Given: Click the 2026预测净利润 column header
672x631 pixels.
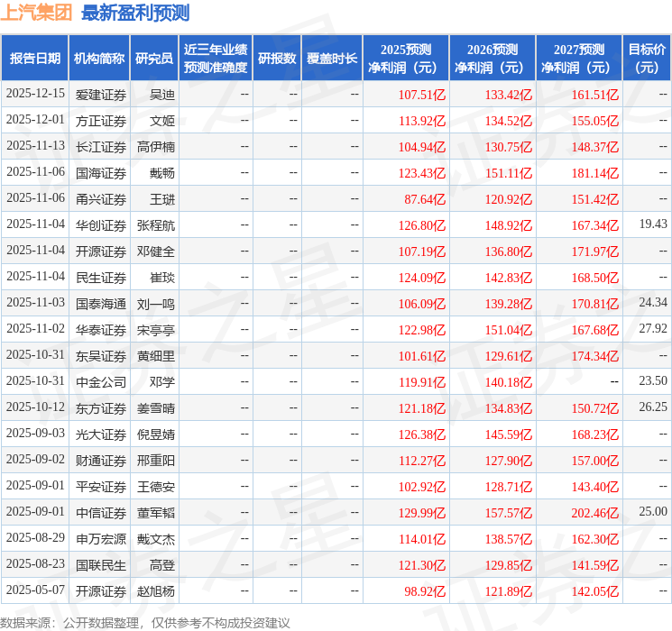Looking at the screenshot, I should tap(492, 58).
